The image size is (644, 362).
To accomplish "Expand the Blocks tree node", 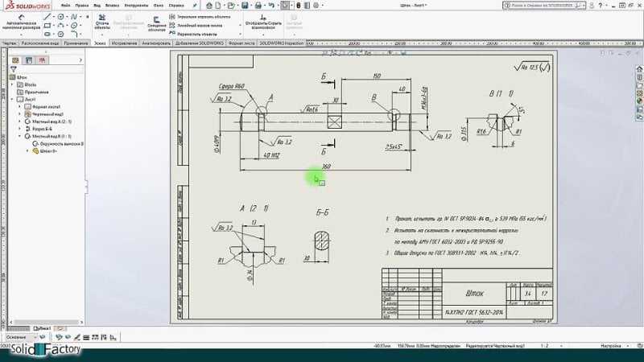I will (13, 84).
